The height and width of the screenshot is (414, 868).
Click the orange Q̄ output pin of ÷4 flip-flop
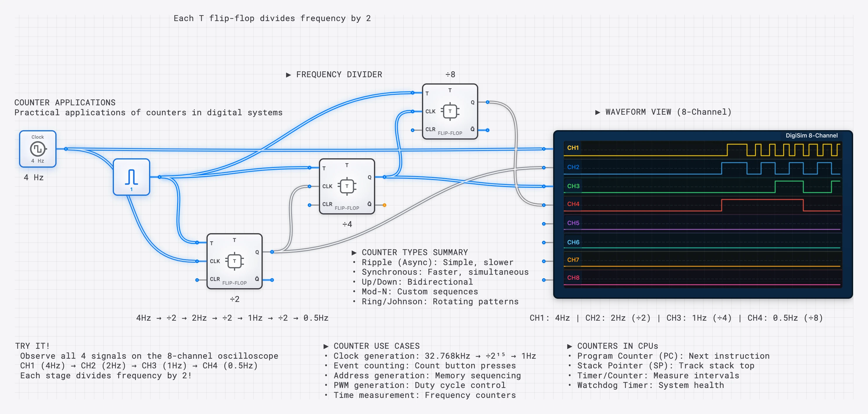click(385, 205)
